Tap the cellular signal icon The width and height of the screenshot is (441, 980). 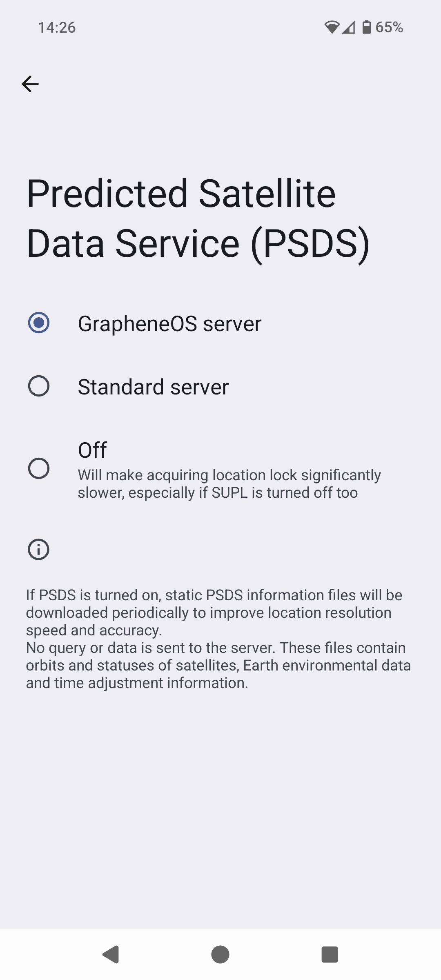[348, 27]
